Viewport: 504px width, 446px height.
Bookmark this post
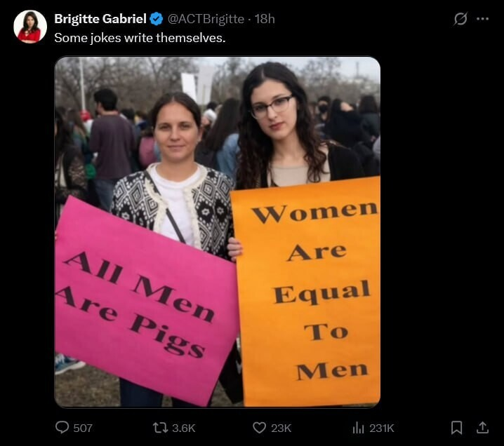[456, 428]
